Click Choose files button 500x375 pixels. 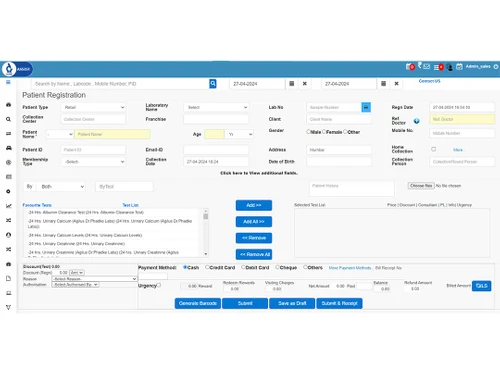[421, 186]
